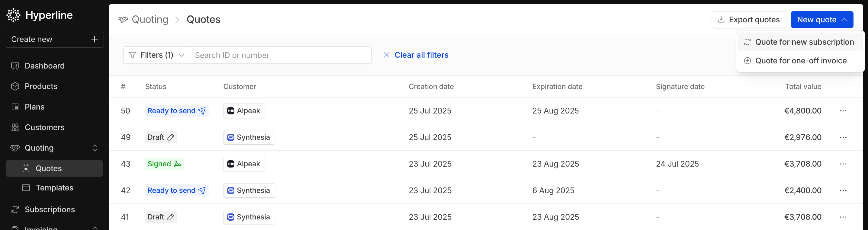
Task: Click the signature icon on quote 43 status
Action: point(178,164)
